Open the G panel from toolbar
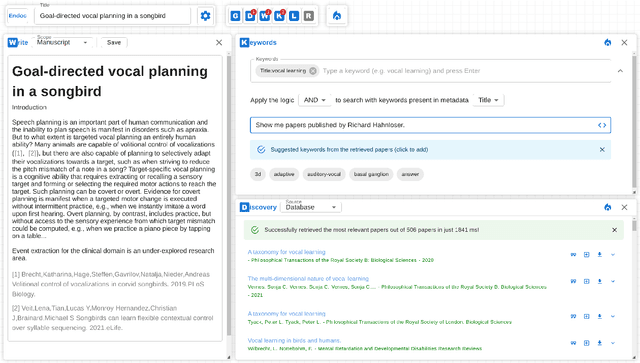 (x=236, y=16)
